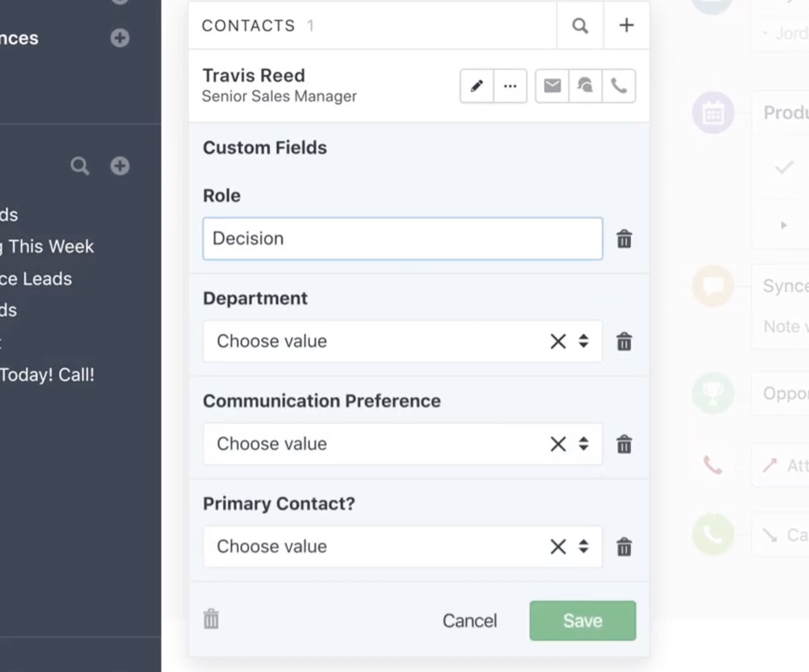This screenshot has height=672, width=809.
Task: Clear the Department value with X
Action: point(558,341)
